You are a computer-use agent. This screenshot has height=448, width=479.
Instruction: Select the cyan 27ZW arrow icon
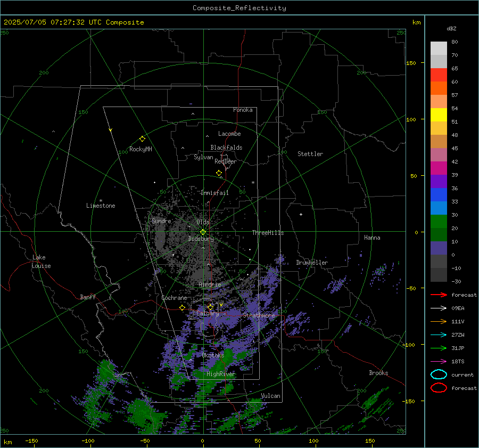click(x=439, y=335)
